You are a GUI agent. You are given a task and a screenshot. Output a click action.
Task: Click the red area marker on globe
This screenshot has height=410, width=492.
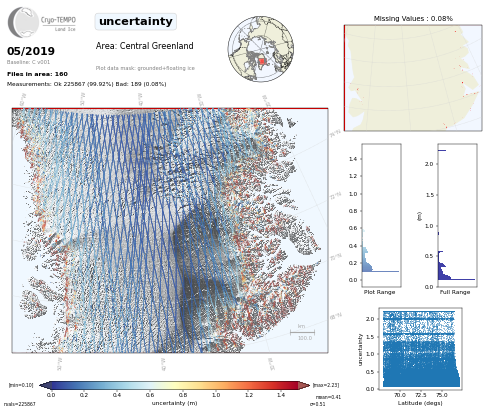pyautogui.click(x=262, y=61)
